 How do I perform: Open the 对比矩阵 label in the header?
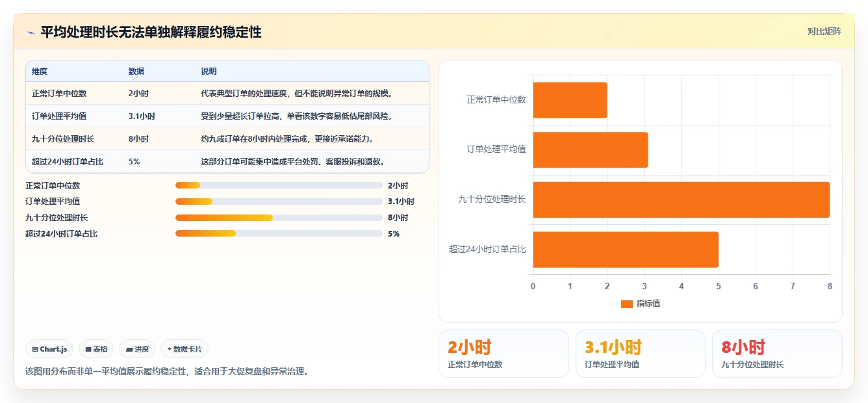pyautogui.click(x=824, y=31)
